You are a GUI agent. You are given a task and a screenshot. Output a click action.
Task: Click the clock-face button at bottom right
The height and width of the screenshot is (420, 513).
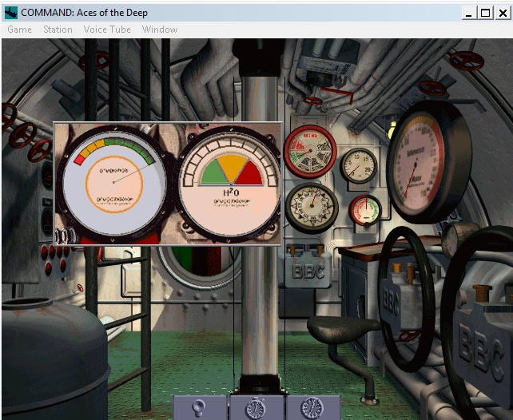coord(312,408)
